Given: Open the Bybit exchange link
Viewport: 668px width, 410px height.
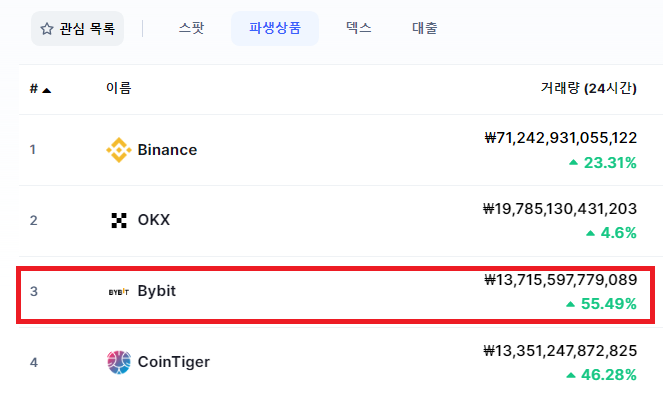Looking at the screenshot, I should coord(156,291).
